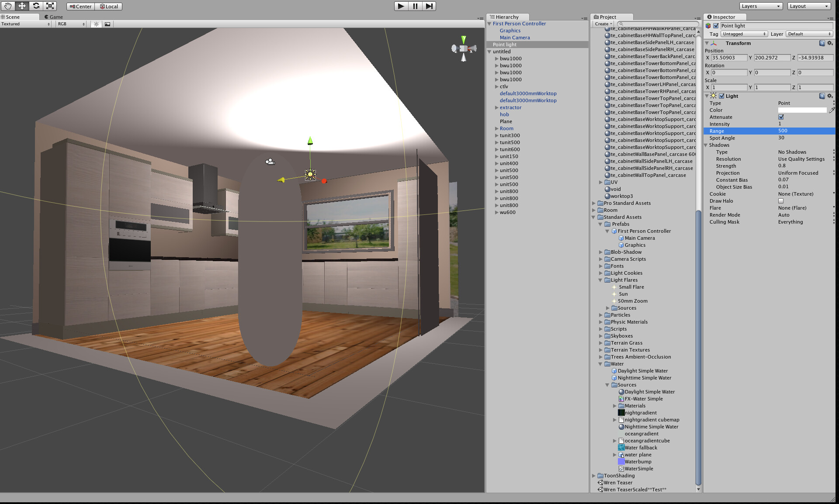Select the Rotate tool

[36, 6]
